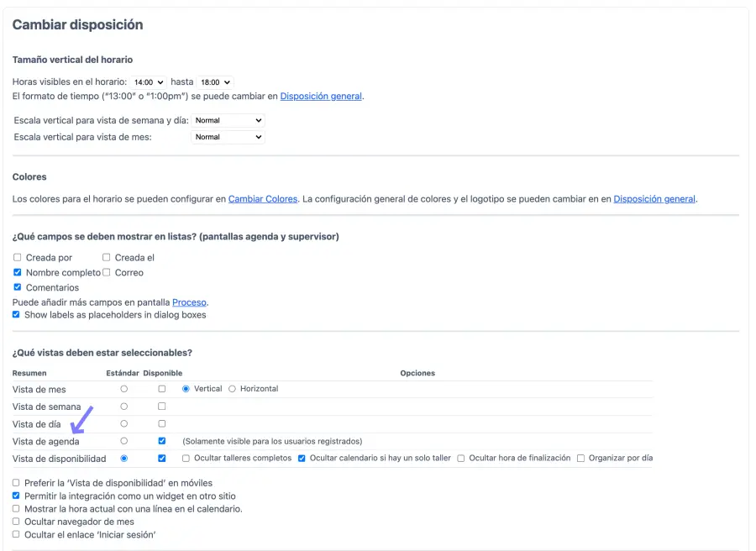This screenshot has height=551, width=756.
Task: Uncheck the 'Comentarios' checkbox
Action: coord(16,287)
